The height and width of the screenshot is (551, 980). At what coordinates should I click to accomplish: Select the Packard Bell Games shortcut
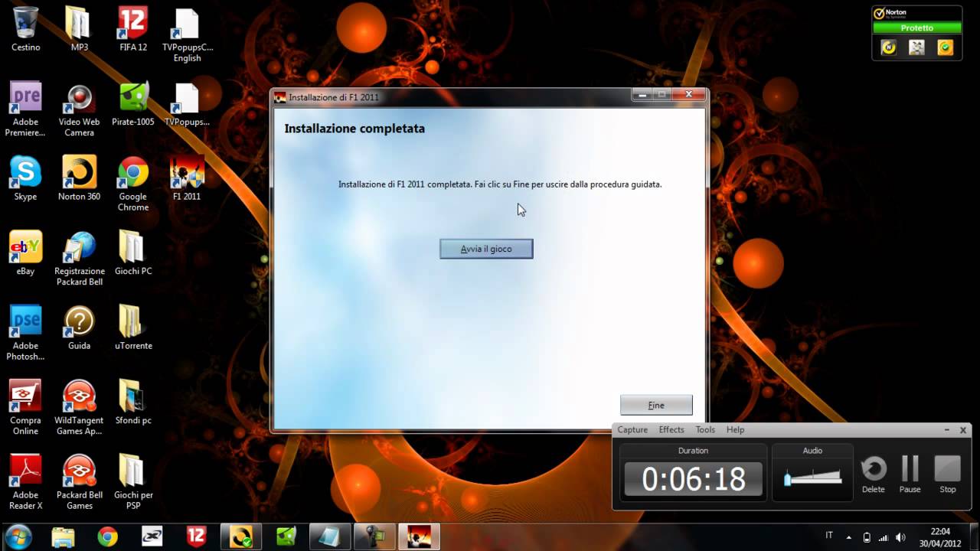(79, 482)
